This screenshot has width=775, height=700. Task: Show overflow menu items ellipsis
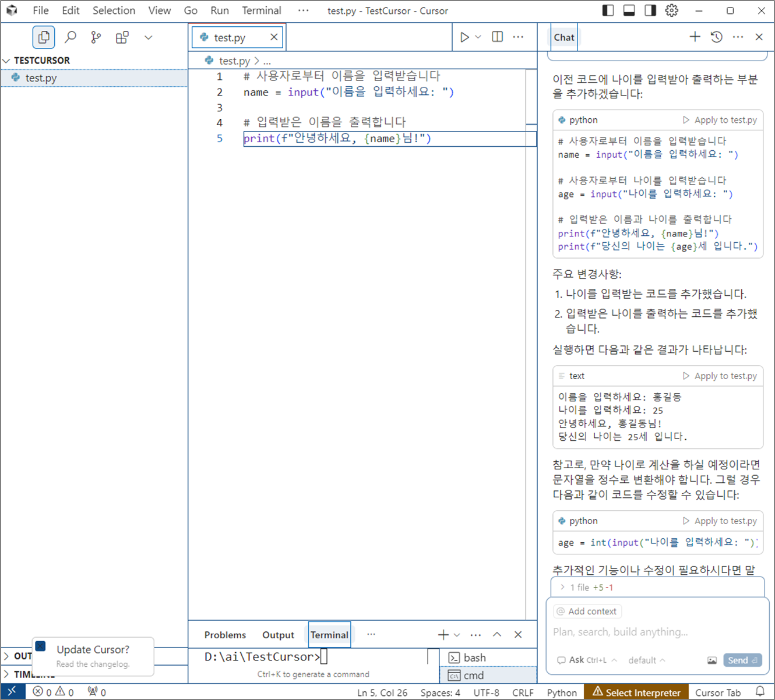tap(304, 10)
